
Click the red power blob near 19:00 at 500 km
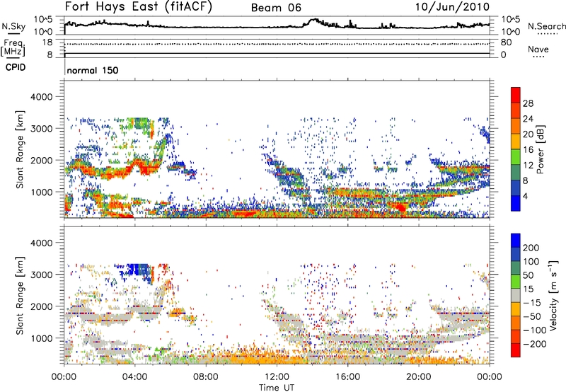[x=400, y=207]
